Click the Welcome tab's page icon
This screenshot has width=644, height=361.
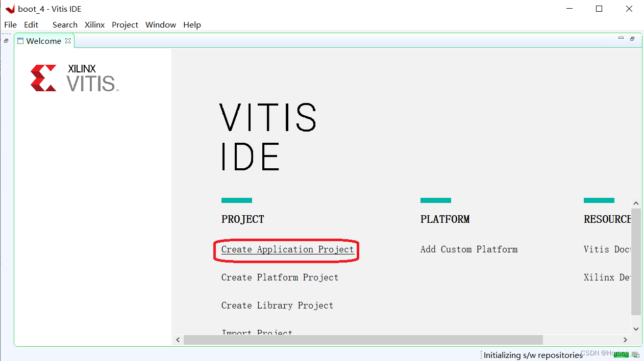click(x=20, y=41)
